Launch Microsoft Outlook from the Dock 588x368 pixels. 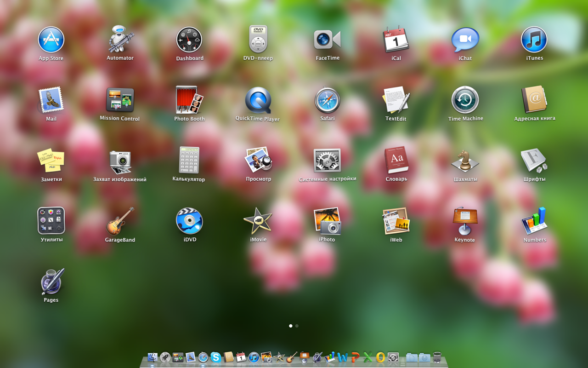coord(380,357)
